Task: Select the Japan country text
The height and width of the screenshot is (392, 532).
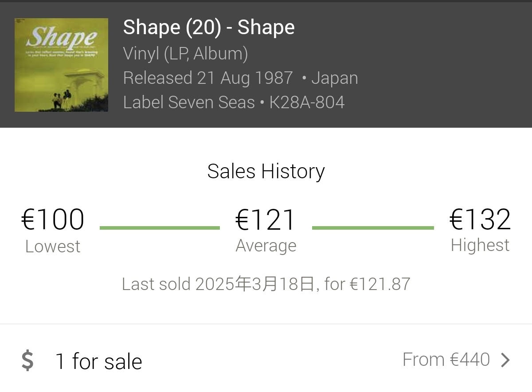Action: [x=334, y=78]
